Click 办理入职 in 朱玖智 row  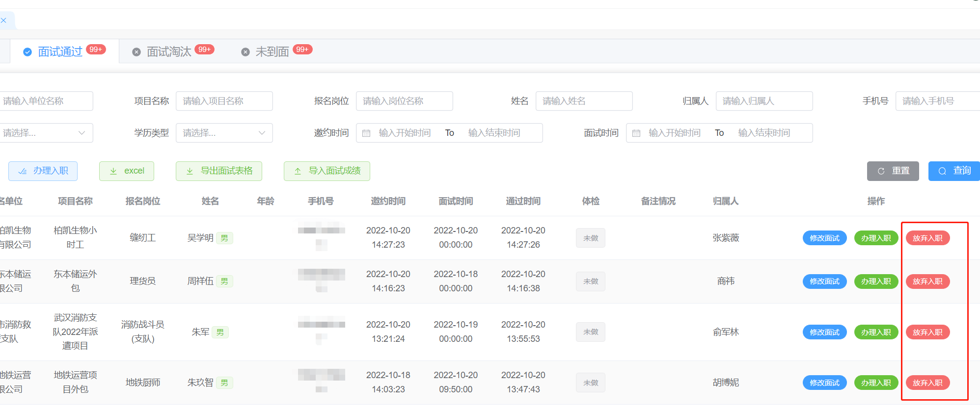click(x=876, y=383)
